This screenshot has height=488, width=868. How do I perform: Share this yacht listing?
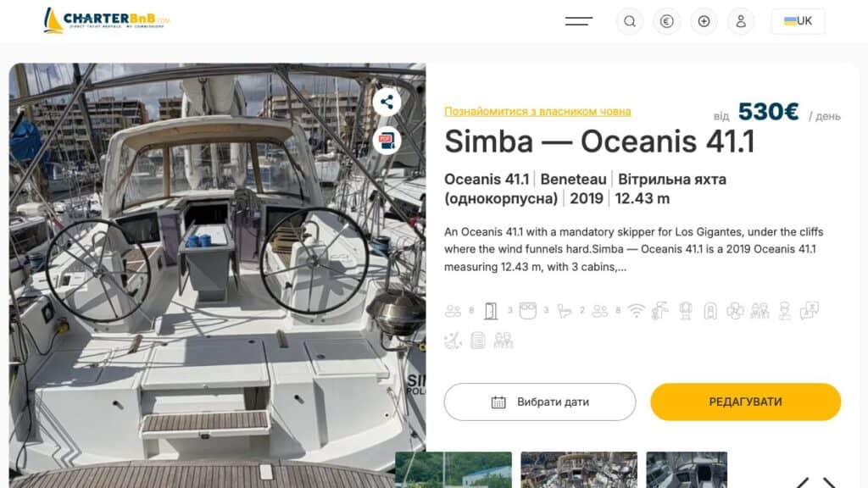tap(387, 102)
